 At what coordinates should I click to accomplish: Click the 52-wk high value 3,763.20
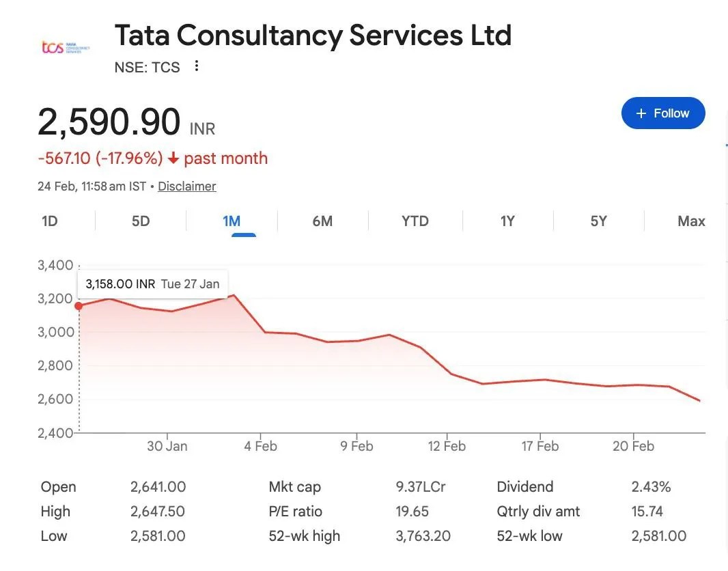tap(423, 536)
